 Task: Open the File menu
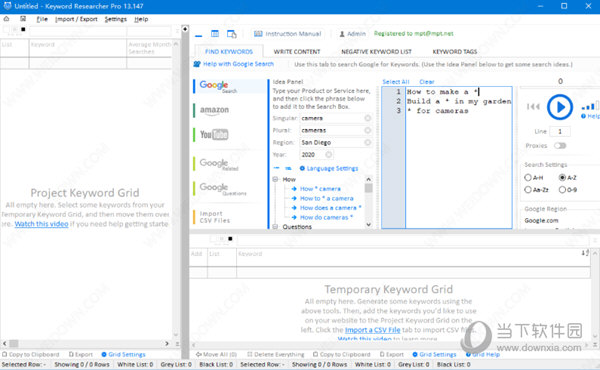(42, 19)
